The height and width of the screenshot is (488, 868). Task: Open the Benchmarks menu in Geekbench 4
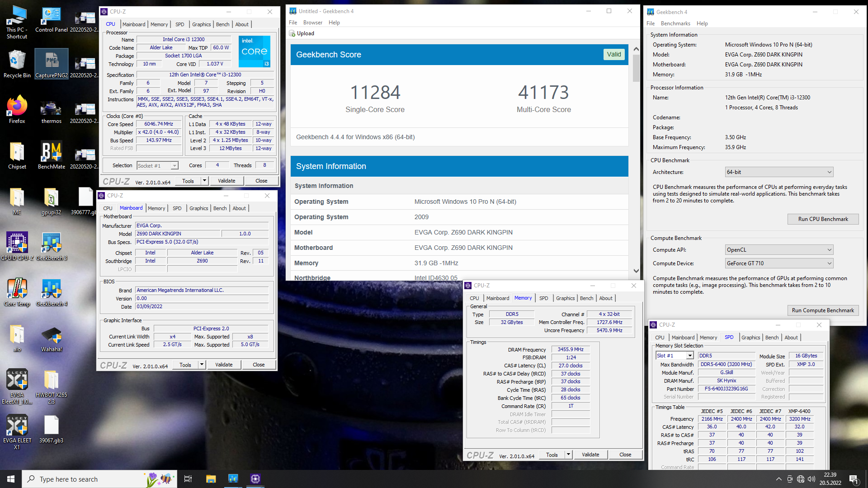pyautogui.click(x=675, y=23)
